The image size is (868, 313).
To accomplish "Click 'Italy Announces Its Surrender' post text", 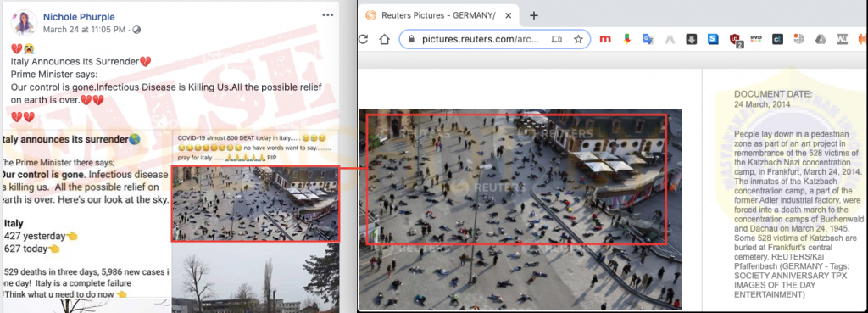I will (75, 61).
